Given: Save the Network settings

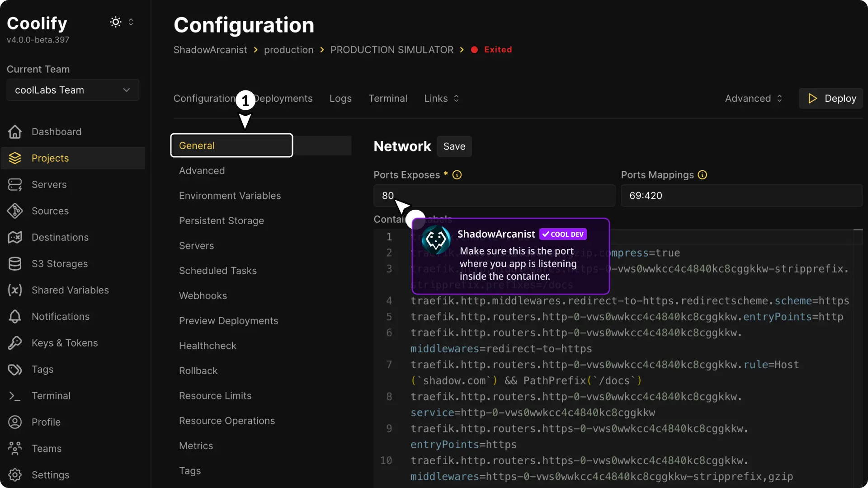Looking at the screenshot, I should (454, 146).
